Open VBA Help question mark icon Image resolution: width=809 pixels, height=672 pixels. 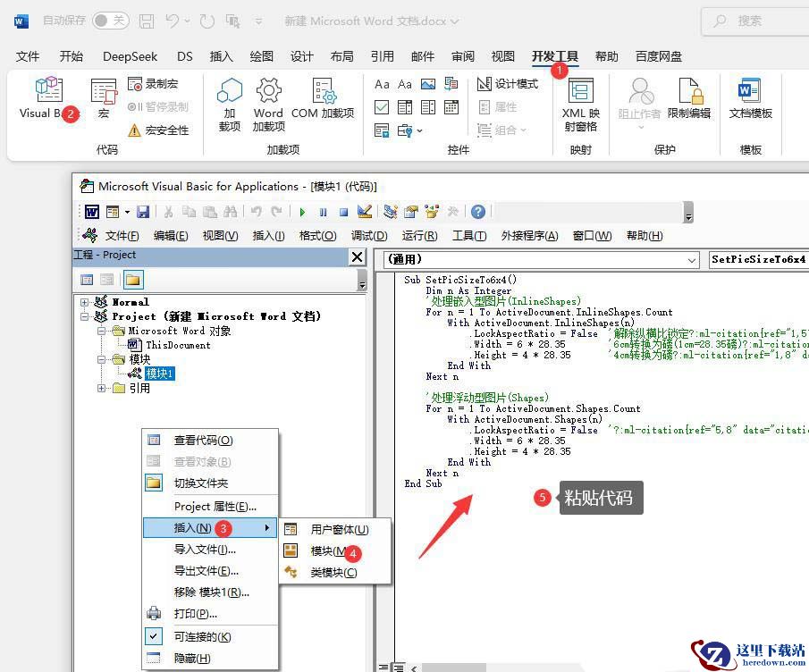click(x=478, y=212)
